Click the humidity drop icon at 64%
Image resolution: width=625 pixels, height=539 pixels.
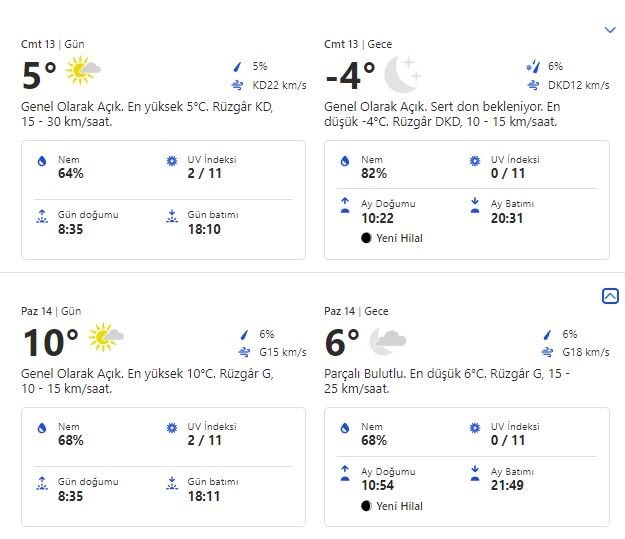[x=41, y=160]
